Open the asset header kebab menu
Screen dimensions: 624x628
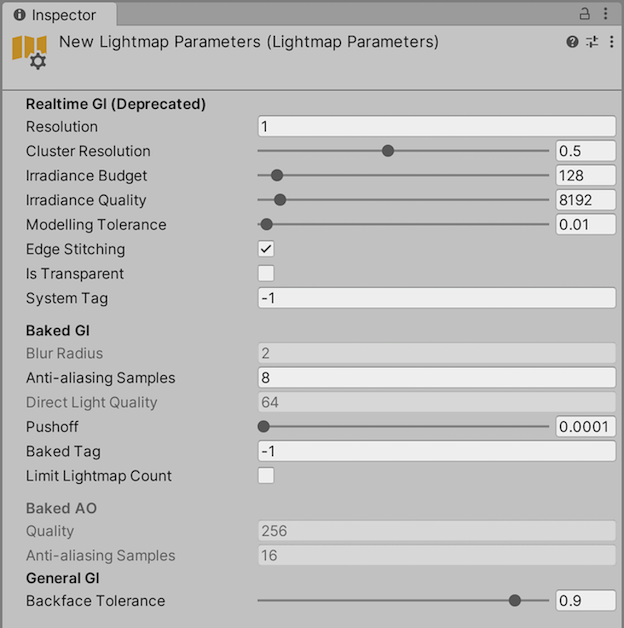click(x=609, y=42)
